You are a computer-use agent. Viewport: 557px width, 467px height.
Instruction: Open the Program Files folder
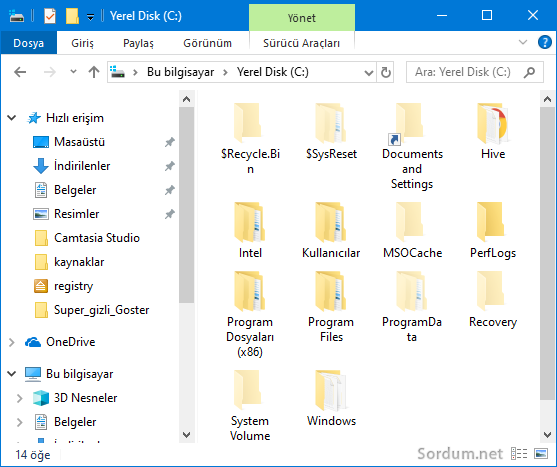[x=331, y=307]
